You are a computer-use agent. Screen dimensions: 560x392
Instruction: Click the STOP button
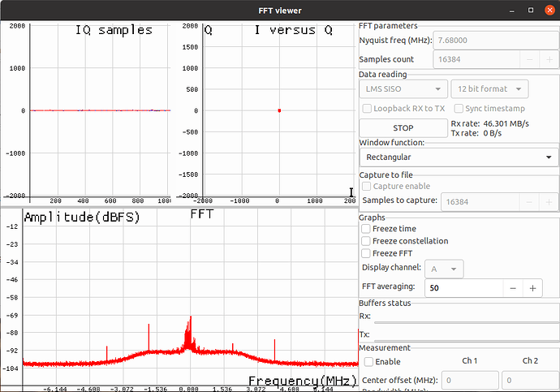tap(403, 128)
